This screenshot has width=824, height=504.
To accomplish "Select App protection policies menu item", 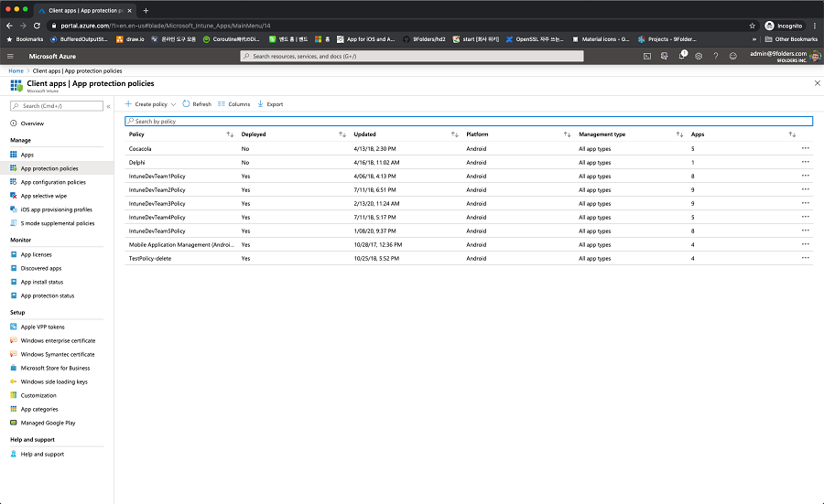I will click(49, 168).
